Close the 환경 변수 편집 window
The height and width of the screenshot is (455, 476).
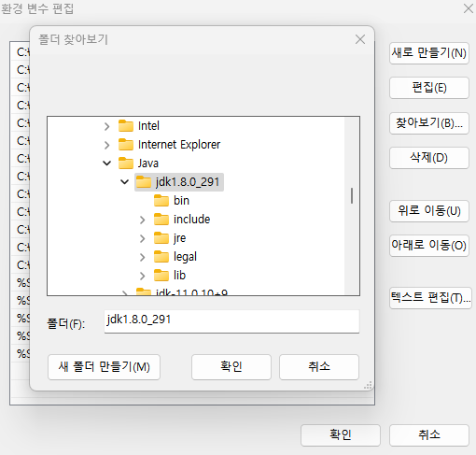click(x=469, y=8)
